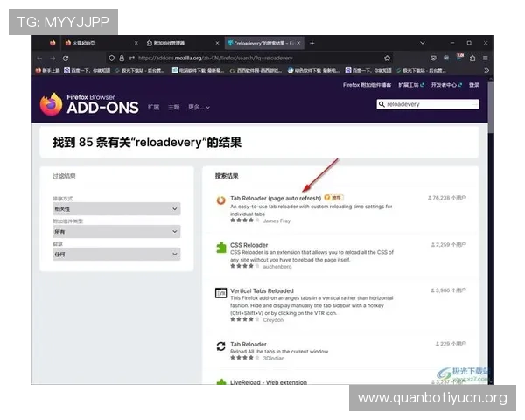Open the 扩展 navigation tab

click(x=154, y=107)
